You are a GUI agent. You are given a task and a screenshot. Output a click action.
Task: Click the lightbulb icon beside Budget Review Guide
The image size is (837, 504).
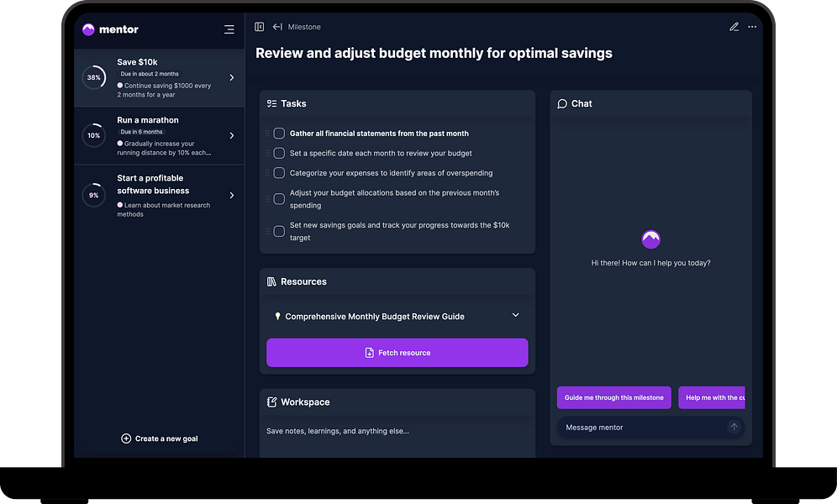[x=277, y=317]
